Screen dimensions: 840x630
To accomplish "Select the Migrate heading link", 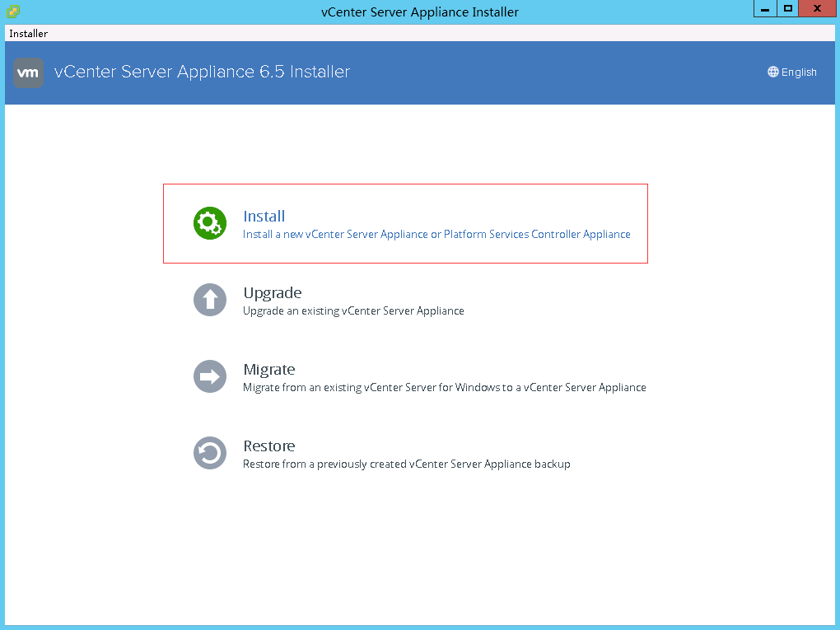I will point(269,370).
